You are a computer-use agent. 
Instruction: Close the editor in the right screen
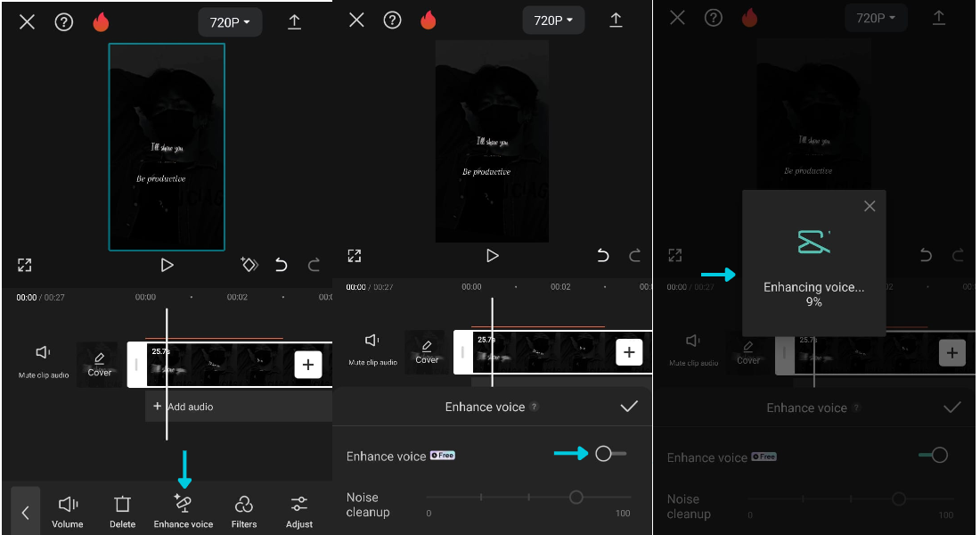coord(677,18)
